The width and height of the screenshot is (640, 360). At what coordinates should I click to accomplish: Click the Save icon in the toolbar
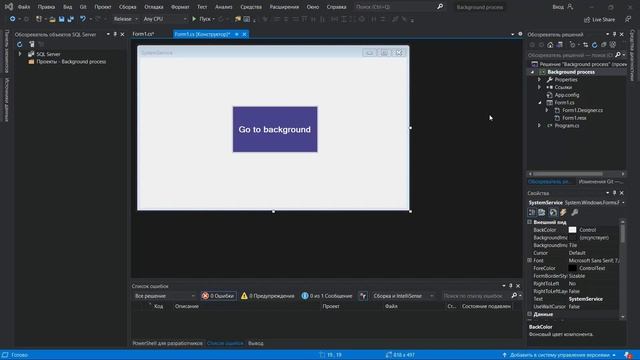61,19
